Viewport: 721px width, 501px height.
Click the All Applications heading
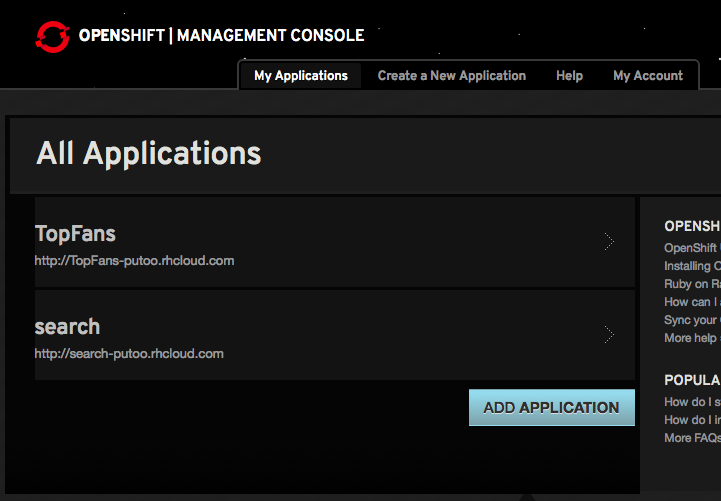149,154
